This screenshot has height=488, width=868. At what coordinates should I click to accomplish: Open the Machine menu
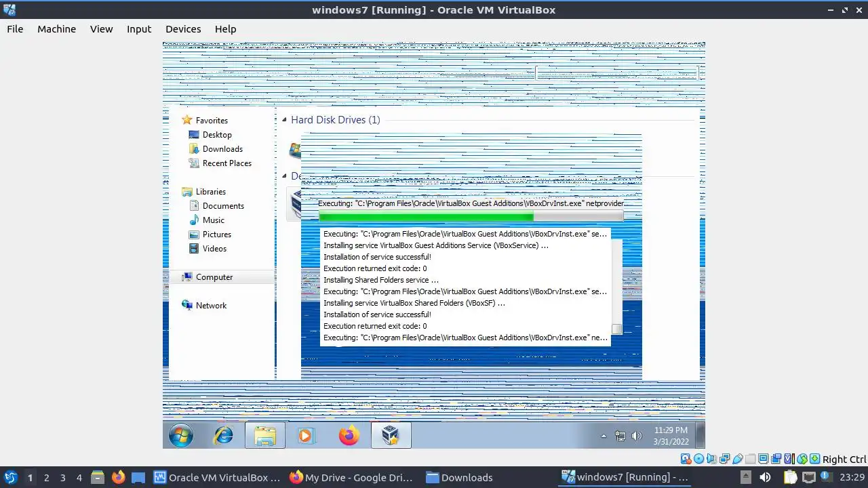[x=56, y=29]
